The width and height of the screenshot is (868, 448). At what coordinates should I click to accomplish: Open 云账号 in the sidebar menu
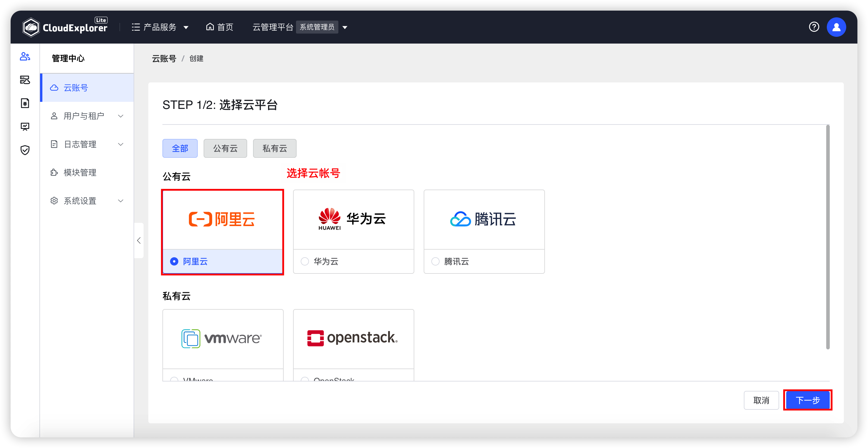pos(87,88)
